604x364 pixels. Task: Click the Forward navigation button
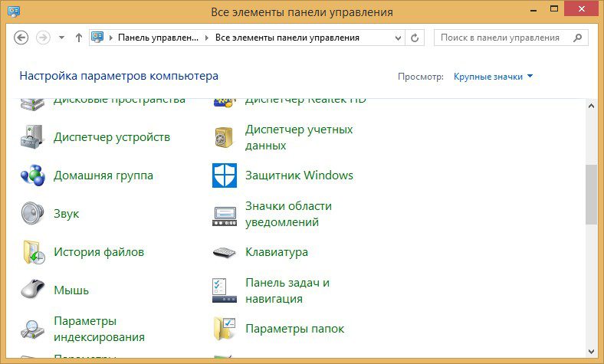[43, 38]
